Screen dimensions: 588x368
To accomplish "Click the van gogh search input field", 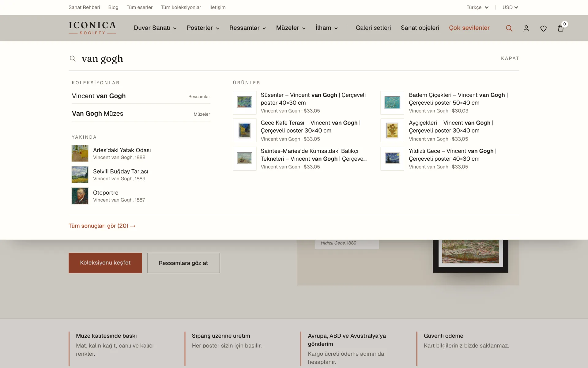I will pyautogui.click(x=288, y=58).
